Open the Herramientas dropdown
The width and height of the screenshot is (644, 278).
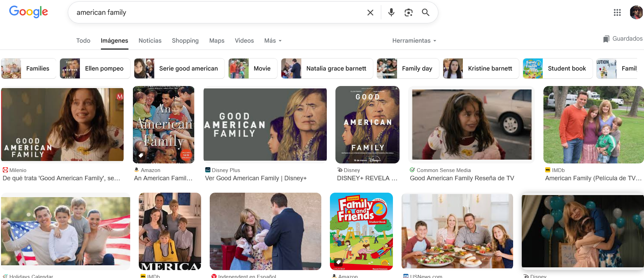[x=414, y=41]
